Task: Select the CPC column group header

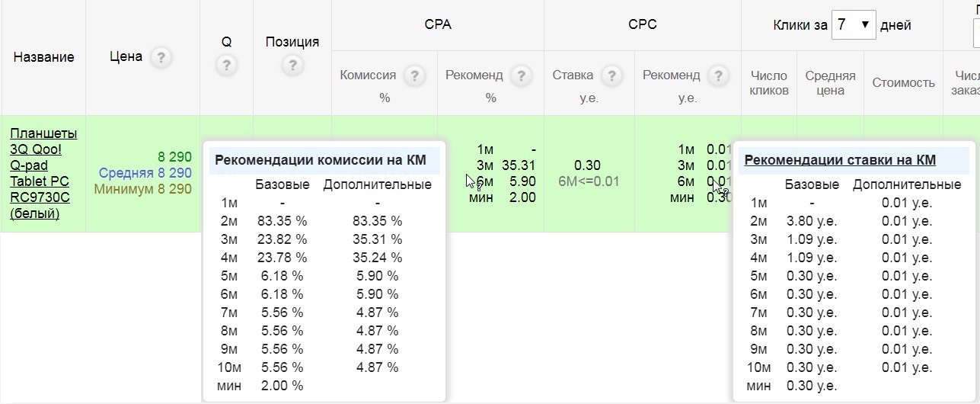Action: pyautogui.click(x=642, y=24)
